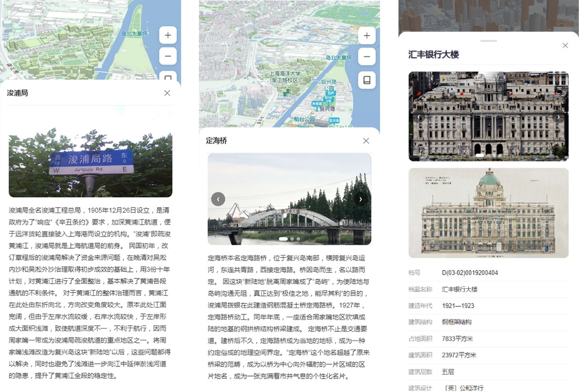Open the 汇丰银行大楼 elevation drawing
This screenshot has height=392, width=579.
[488, 213]
